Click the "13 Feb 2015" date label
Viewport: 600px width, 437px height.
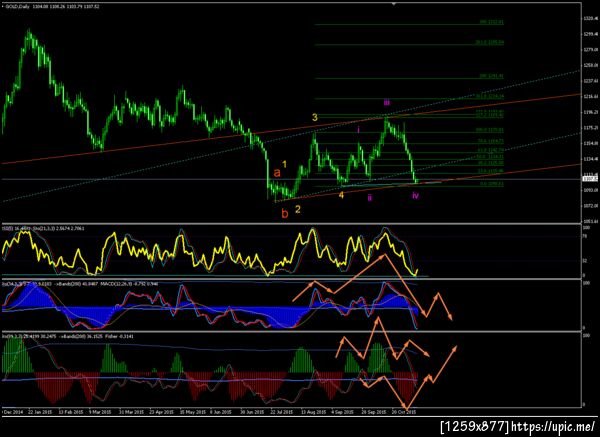point(71,413)
